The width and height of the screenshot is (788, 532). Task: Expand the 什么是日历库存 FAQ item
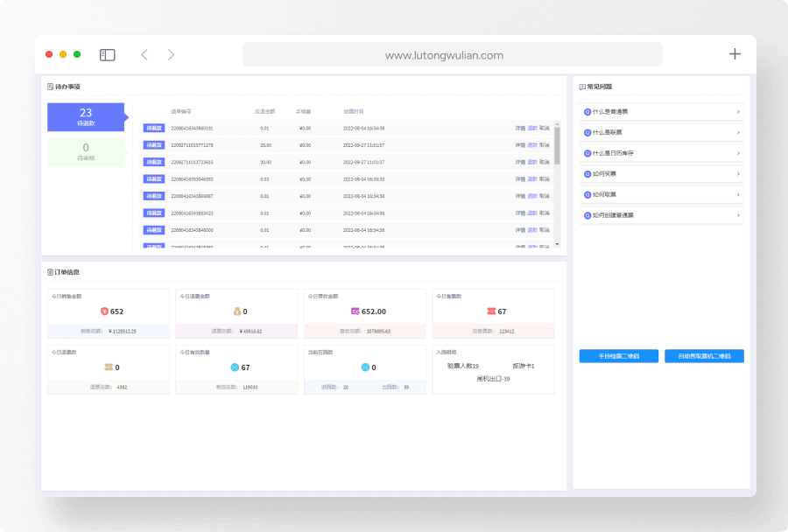tap(661, 153)
